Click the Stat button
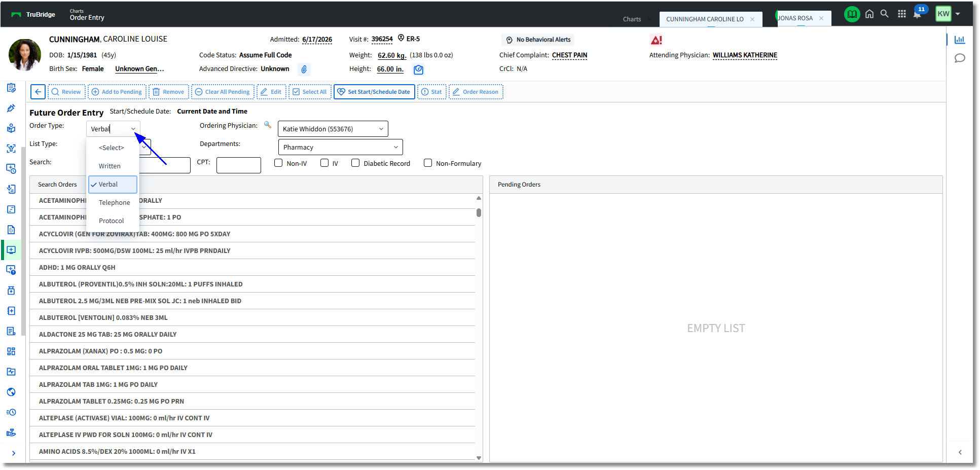This screenshot has height=470, width=980. (x=432, y=92)
